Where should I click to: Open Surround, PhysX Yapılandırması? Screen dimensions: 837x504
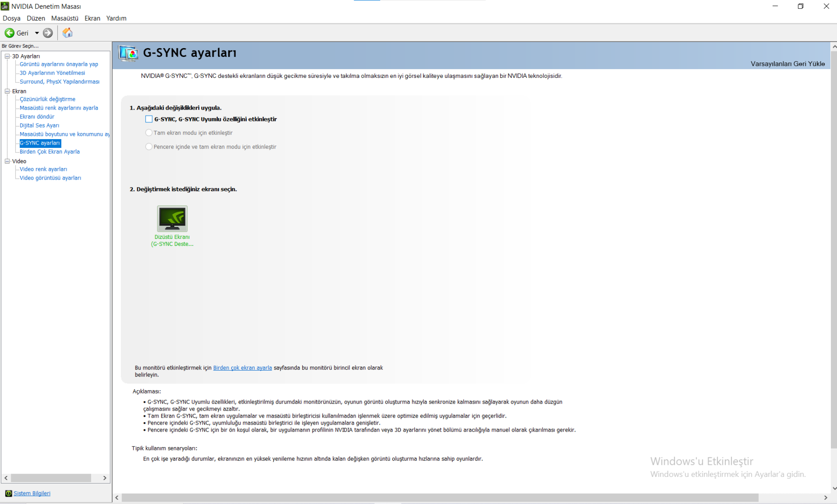59,82
